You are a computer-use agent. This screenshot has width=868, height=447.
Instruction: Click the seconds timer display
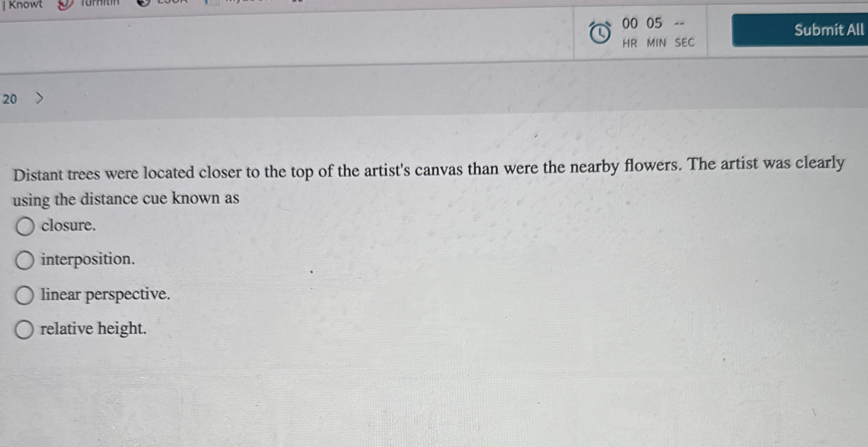679,24
